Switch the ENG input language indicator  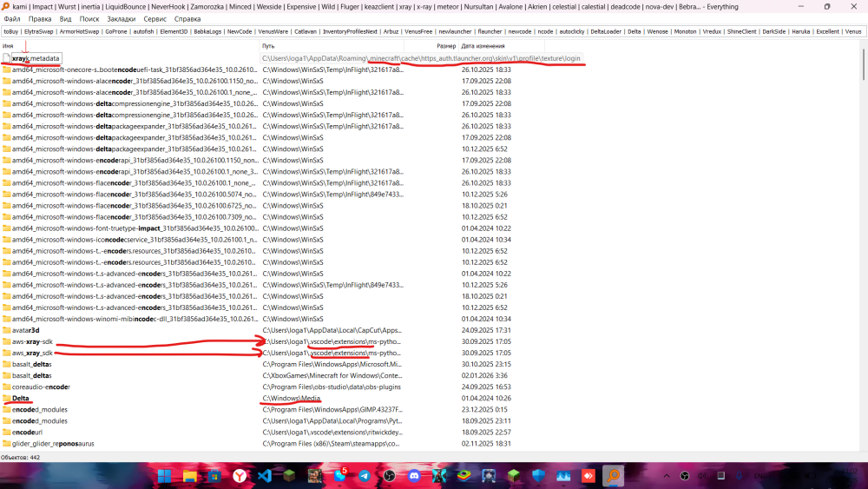coord(760,476)
